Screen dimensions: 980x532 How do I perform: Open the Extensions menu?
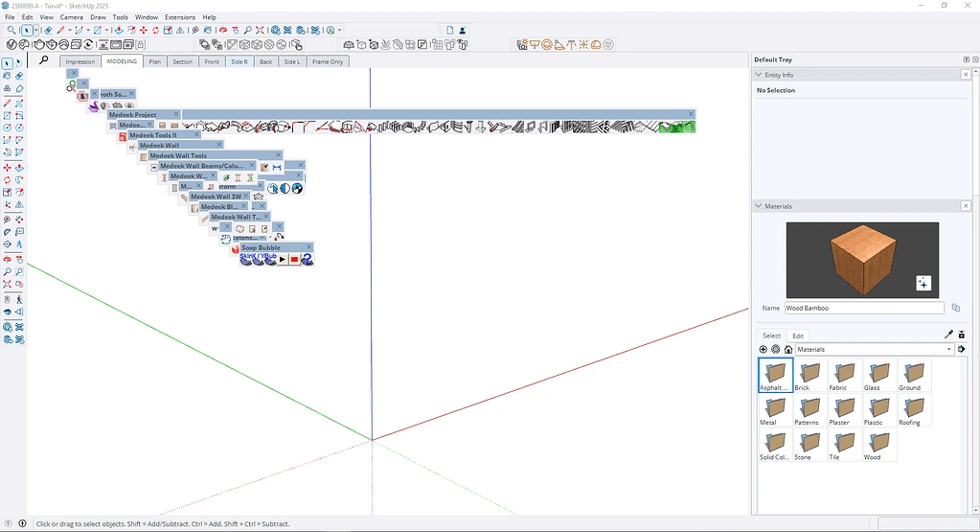click(180, 17)
